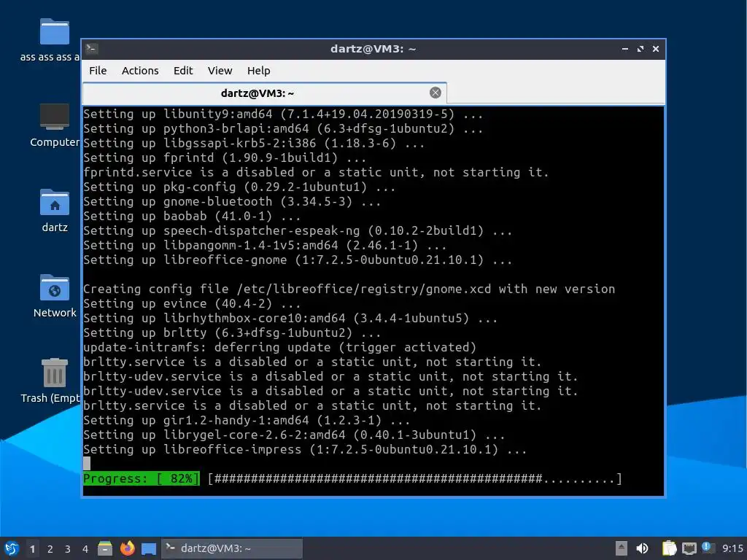Screen dimensions: 747x560
Task: Launch Firefox from the panel
Action: pos(127,548)
